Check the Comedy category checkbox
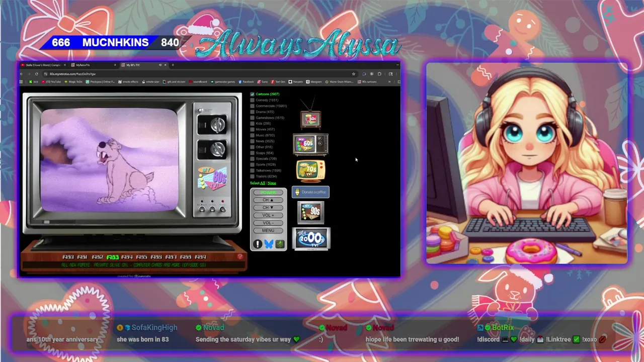644x362 pixels. tap(253, 100)
